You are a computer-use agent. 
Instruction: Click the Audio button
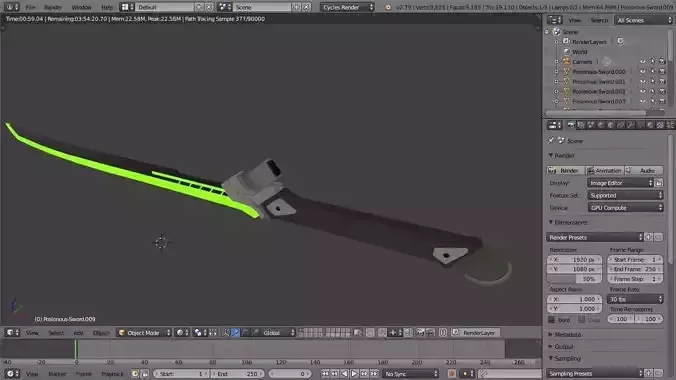[x=644, y=171]
